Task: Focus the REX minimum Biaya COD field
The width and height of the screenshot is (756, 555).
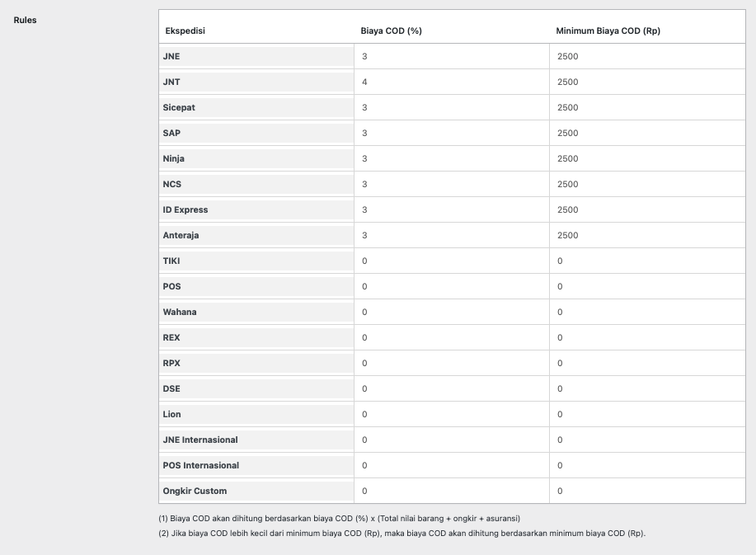Action: [647, 337]
